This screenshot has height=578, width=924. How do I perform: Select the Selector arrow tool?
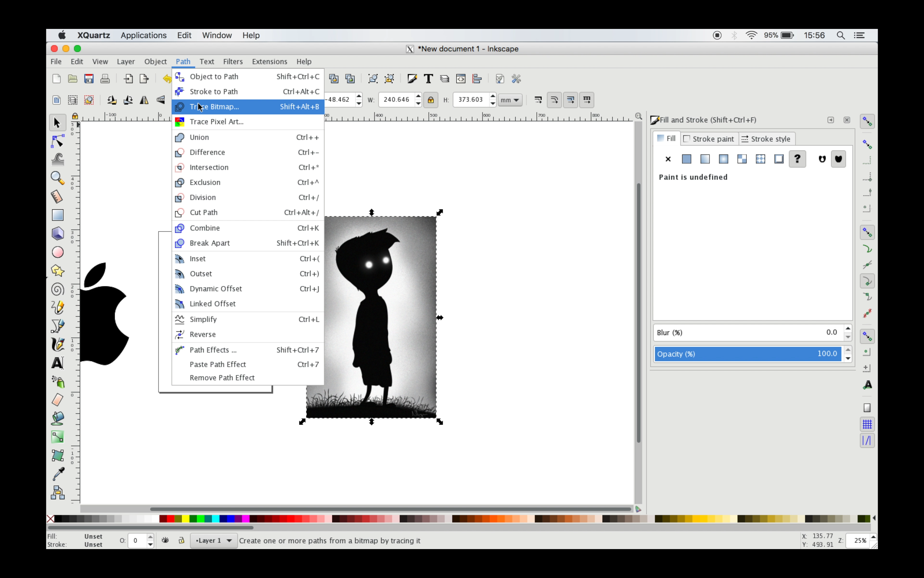pos(57,123)
